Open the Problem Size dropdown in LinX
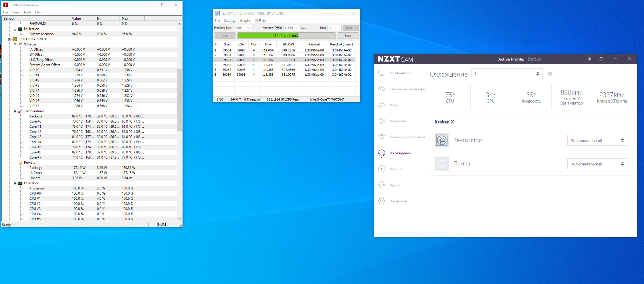 click(249, 28)
